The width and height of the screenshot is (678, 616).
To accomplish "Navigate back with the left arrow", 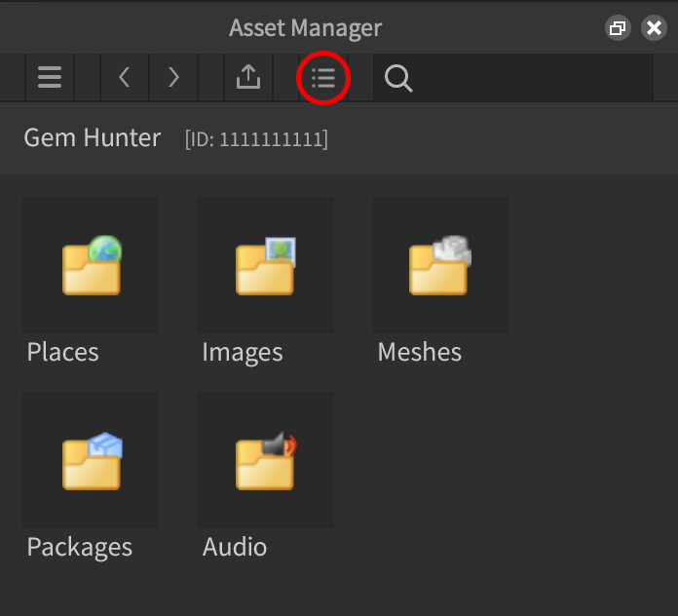I will tap(125, 78).
